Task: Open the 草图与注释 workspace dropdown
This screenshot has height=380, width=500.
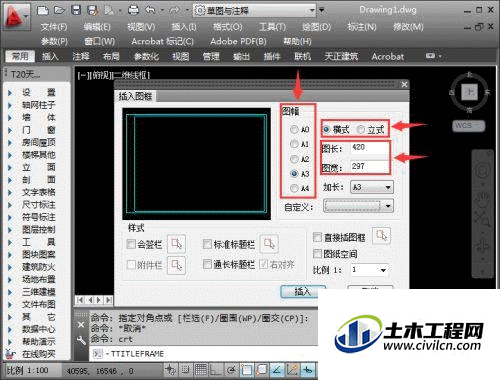Action: pos(255,10)
